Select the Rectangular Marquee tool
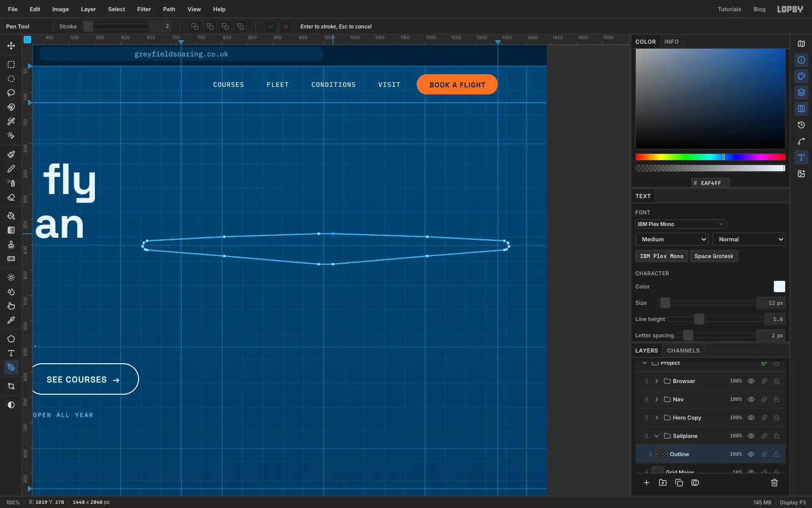The image size is (812, 508). coord(11,65)
